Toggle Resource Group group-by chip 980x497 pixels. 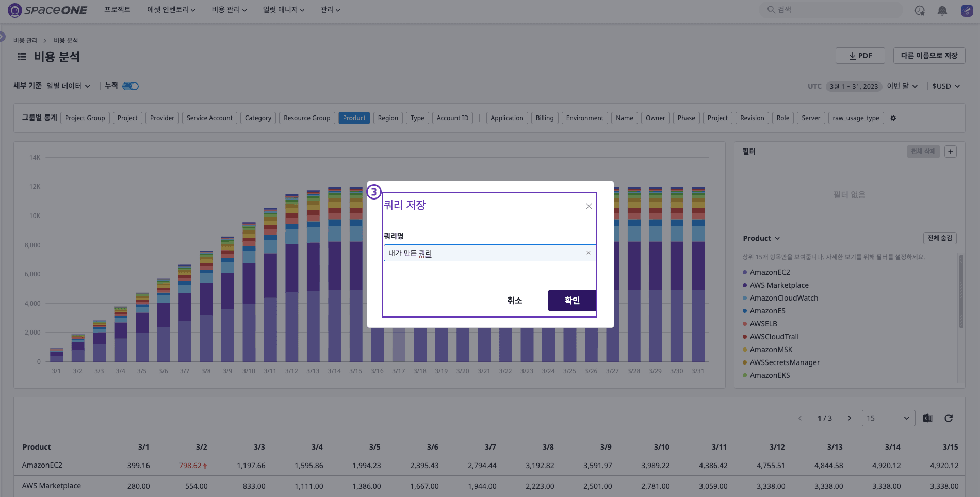click(307, 118)
